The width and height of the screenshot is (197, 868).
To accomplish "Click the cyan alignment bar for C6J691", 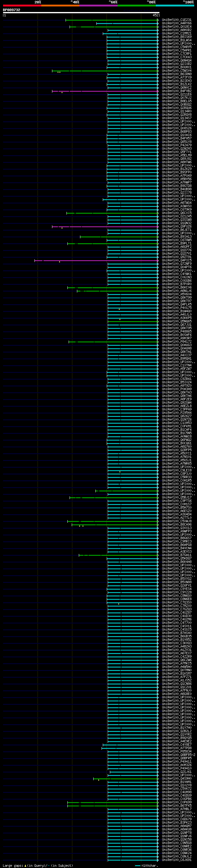I will click(x=133, y=860).
